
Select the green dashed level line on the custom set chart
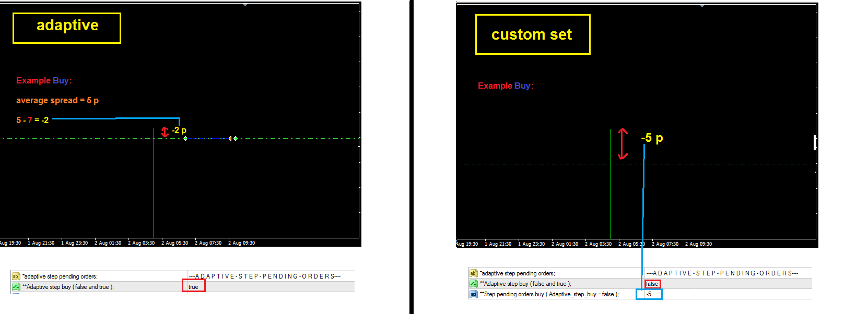(x=637, y=164)
